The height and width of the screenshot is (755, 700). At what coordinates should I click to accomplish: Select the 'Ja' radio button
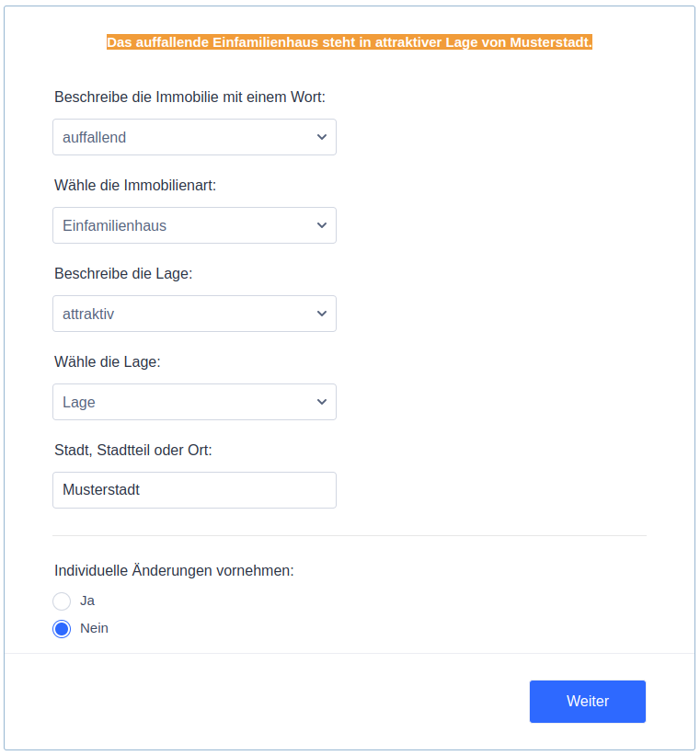pos(62,601)
